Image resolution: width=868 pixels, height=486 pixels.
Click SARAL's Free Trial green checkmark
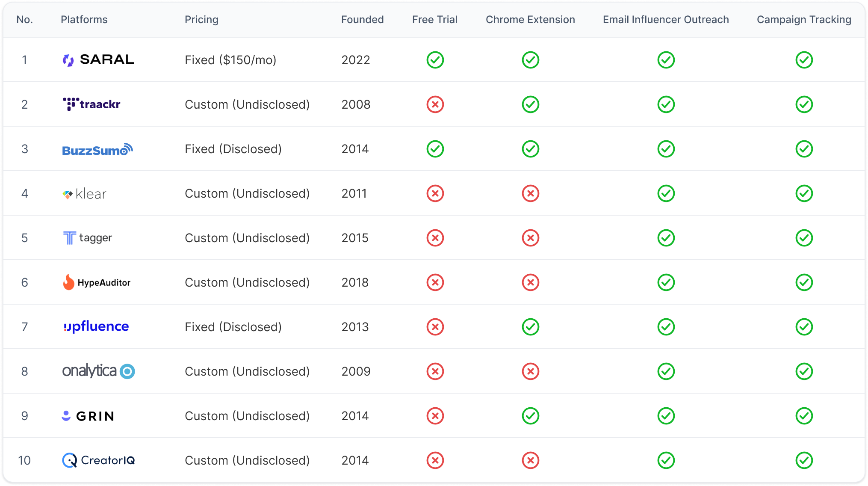click(x=435, y=60)
